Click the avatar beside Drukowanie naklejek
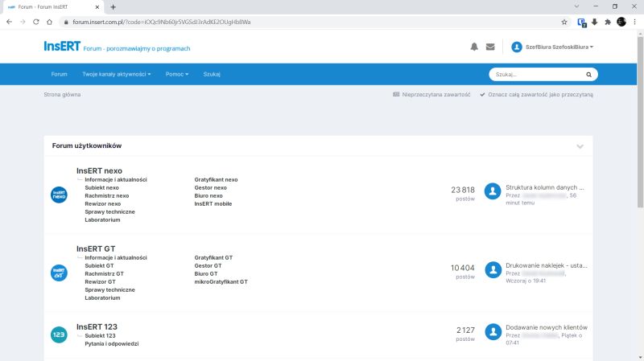 point(493,269)
